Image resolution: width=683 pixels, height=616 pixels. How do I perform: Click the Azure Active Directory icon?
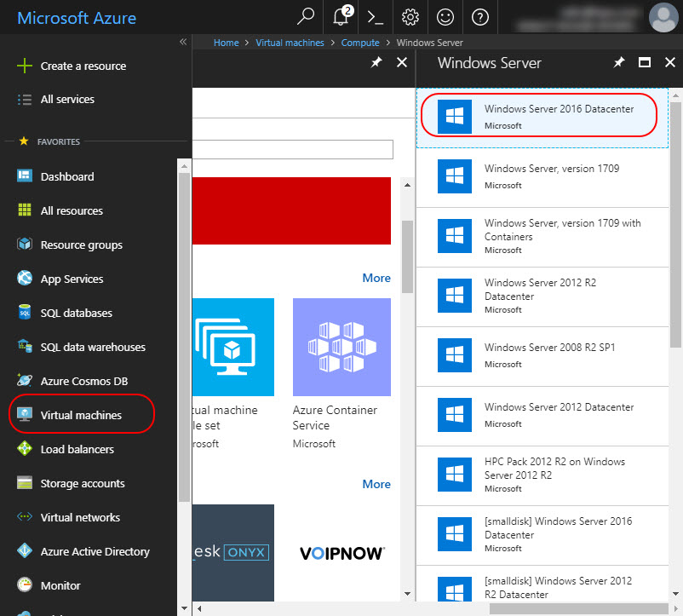(x=25, y=550)
